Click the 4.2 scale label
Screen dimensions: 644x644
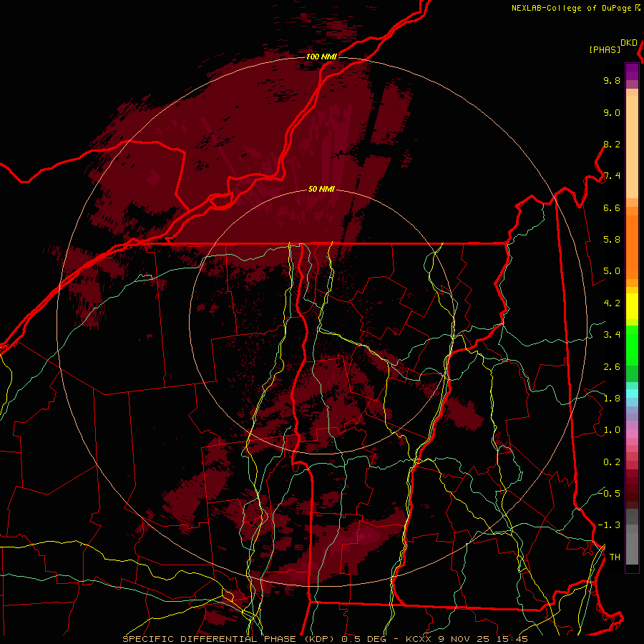pos(612,303)
